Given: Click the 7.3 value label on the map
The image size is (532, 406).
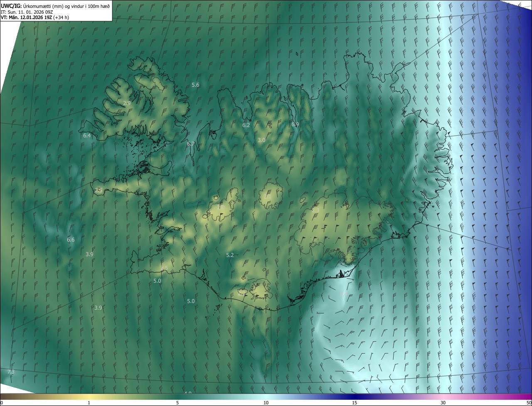Looking at the screenshot, I should click(x=11, y=372).
